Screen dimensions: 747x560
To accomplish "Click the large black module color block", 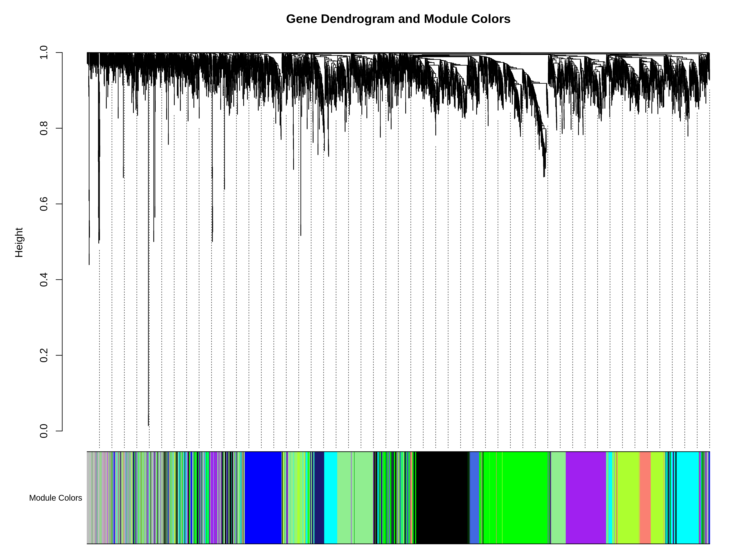I will pos(442,498).
